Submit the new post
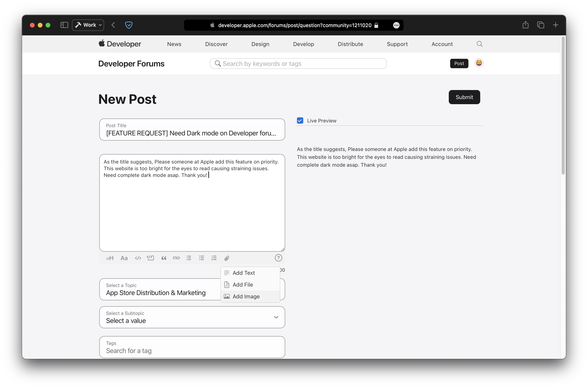Viewport: 588px width, 388px height. coord(464,97)
